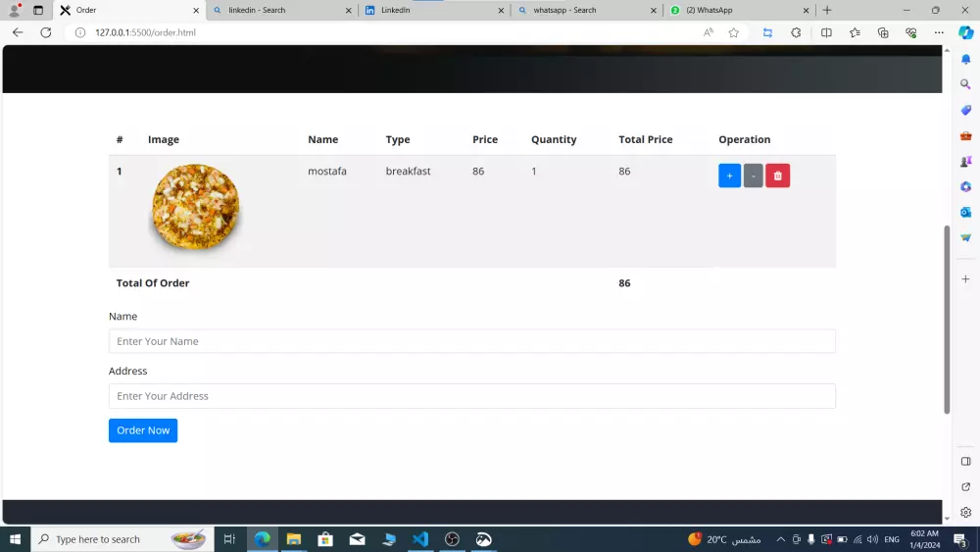
Task: Open File Explorer from taskbar
Action: [x=294, y=539]
